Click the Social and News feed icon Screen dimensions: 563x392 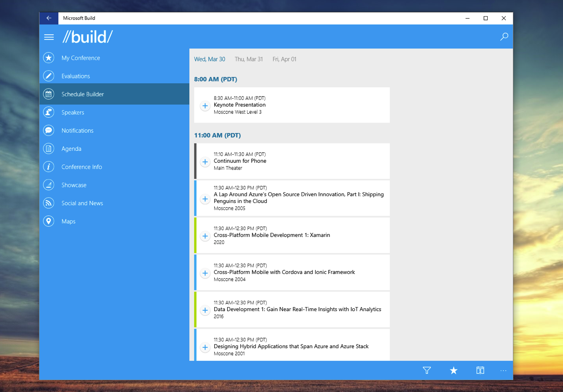pos(49,203)
